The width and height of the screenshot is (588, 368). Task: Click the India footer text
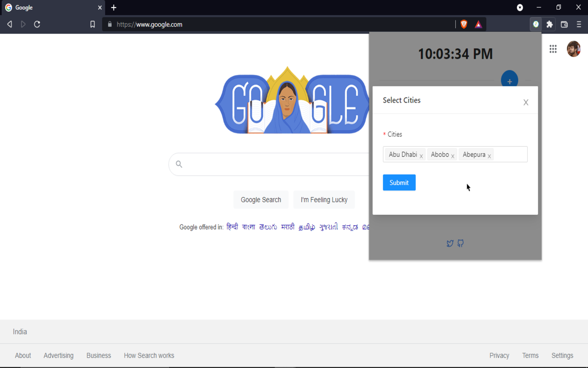[20, 332]
